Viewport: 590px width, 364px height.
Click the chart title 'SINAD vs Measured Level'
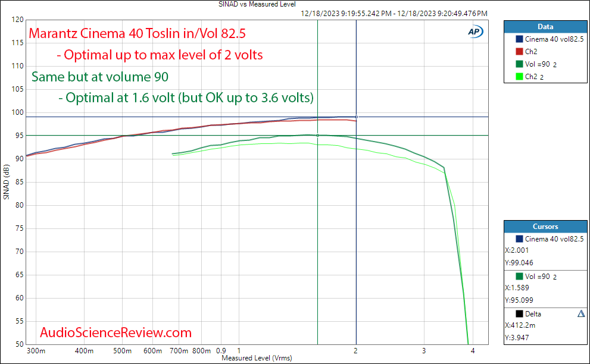(257, 4)
